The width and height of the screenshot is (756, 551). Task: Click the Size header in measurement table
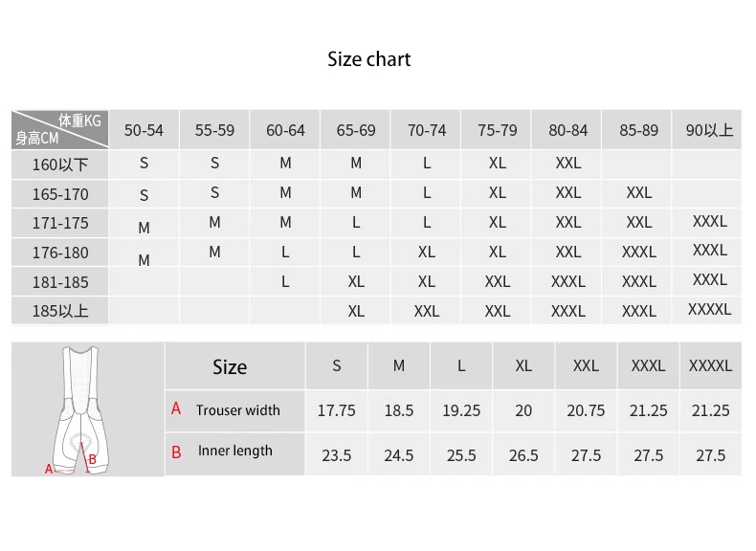[230, 366]
